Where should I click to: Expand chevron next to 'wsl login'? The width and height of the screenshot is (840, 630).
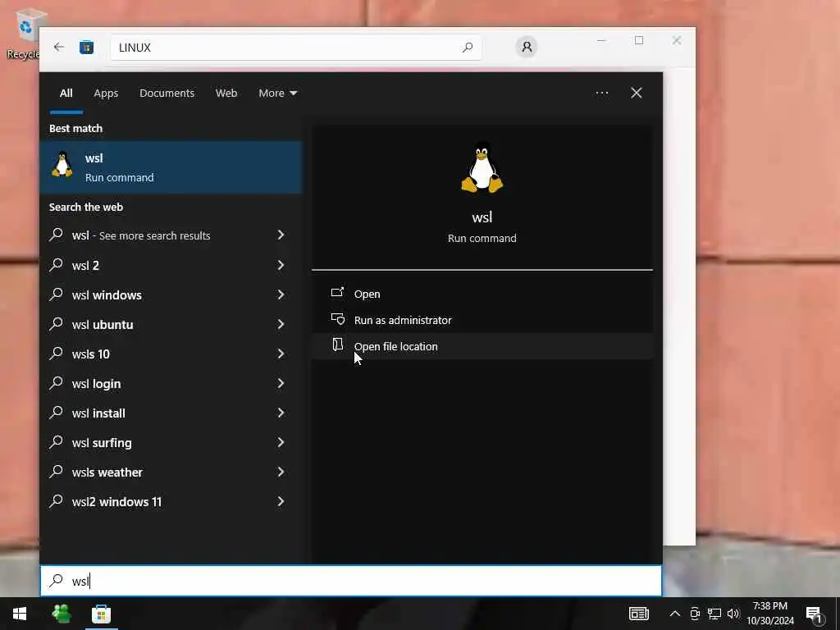pos(281,383)
